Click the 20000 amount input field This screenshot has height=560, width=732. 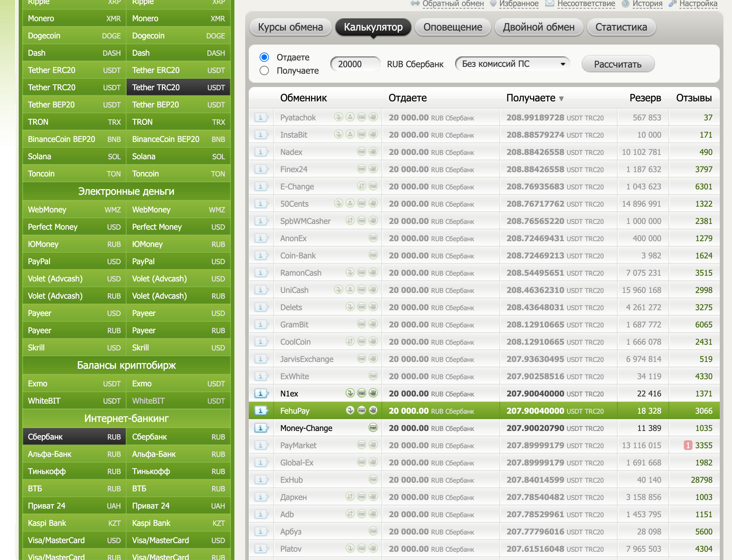pos(355,64)
